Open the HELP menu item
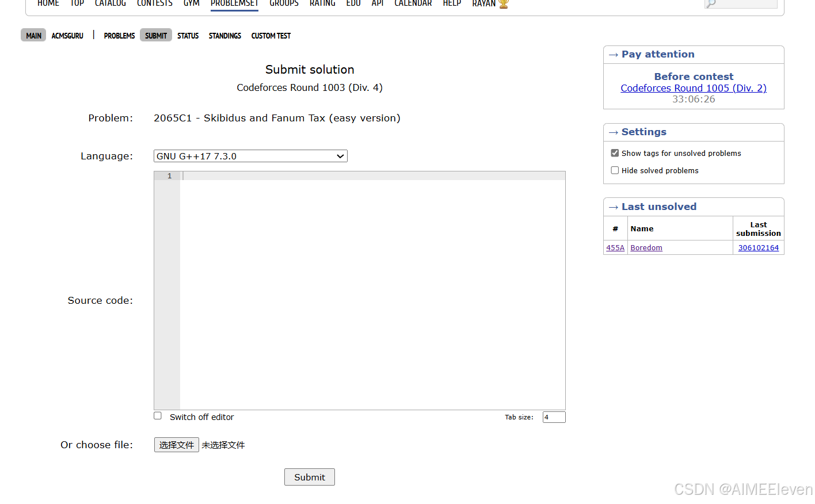Viewport: 815px width, 504px height. [x=452, y=3]
